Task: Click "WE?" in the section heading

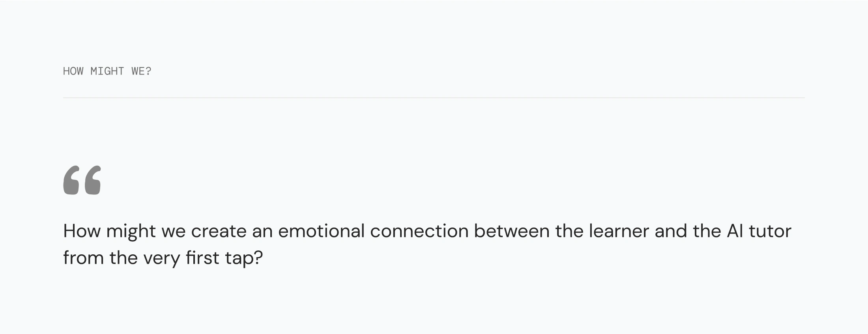Action: click(x=141, y=71)
